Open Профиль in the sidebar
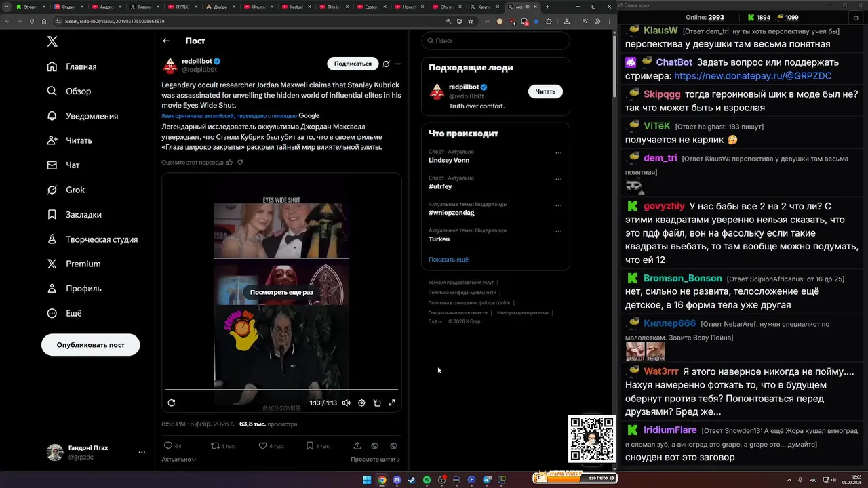The height and width of the screenshot is (488, 868). 74,289
